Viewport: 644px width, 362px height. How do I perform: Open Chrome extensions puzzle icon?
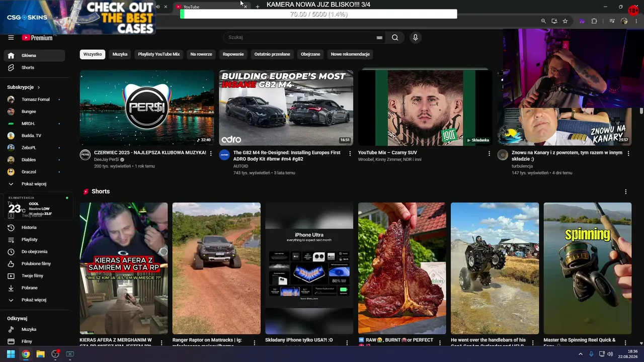[x=594, y=21]
